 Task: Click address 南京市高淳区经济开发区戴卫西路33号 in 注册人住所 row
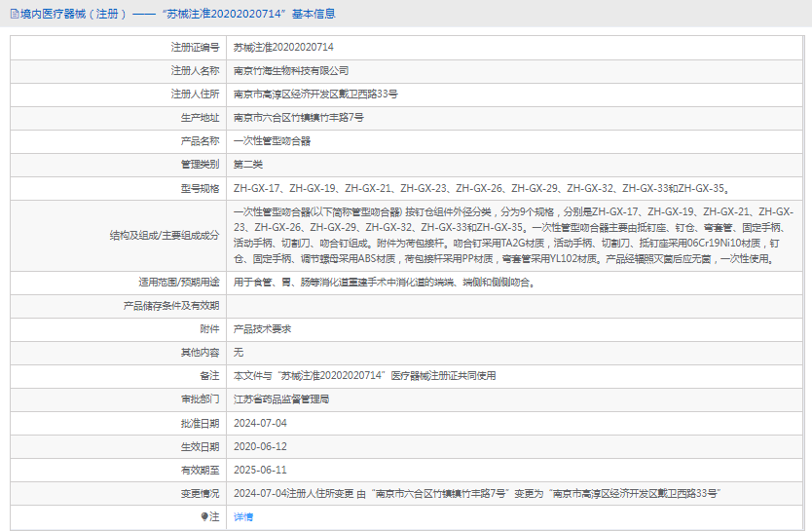pos(315,94)
